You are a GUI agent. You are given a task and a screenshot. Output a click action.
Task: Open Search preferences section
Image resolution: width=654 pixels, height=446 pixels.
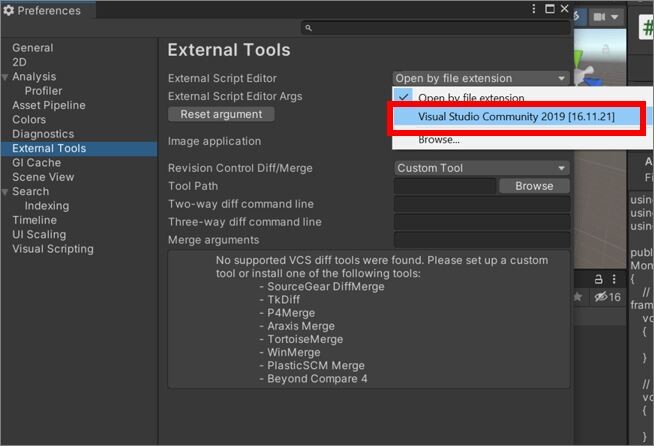[30, 192]
